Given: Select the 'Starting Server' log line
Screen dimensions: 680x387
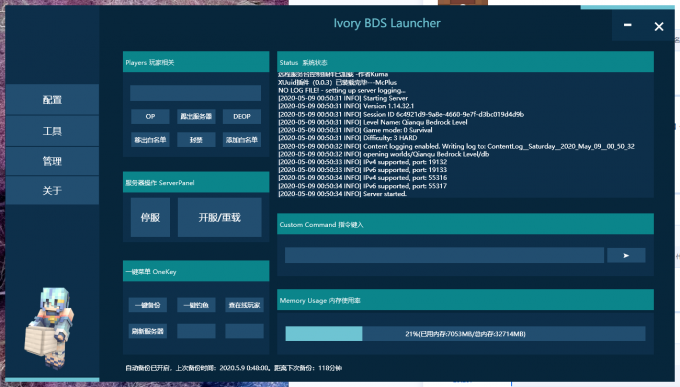Looking at the screenshot, I should (x=343, y=98).
